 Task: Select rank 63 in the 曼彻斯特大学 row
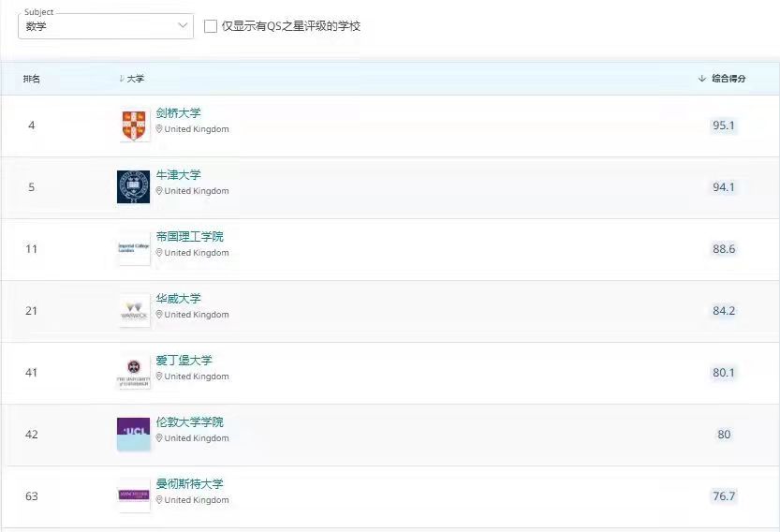tap(31, 495)
